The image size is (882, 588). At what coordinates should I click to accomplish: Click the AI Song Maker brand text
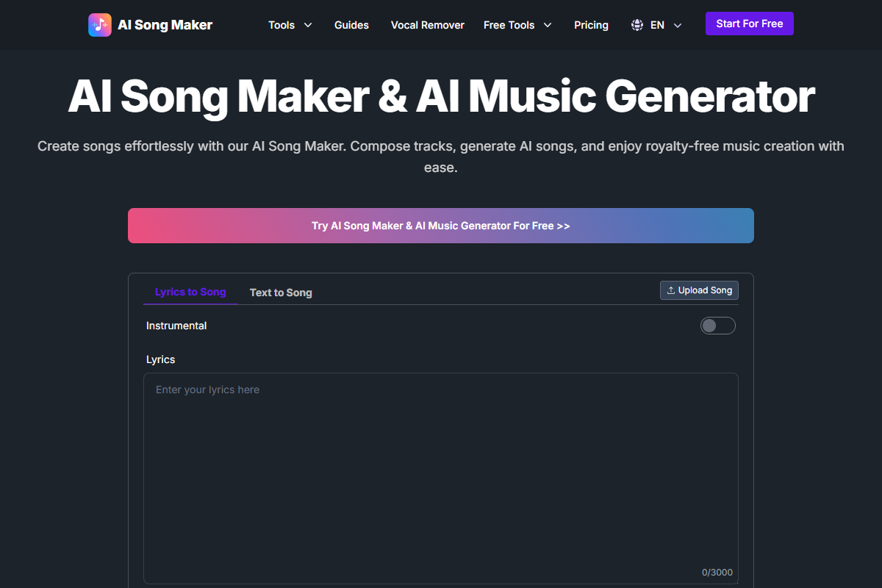coord(165,24)
